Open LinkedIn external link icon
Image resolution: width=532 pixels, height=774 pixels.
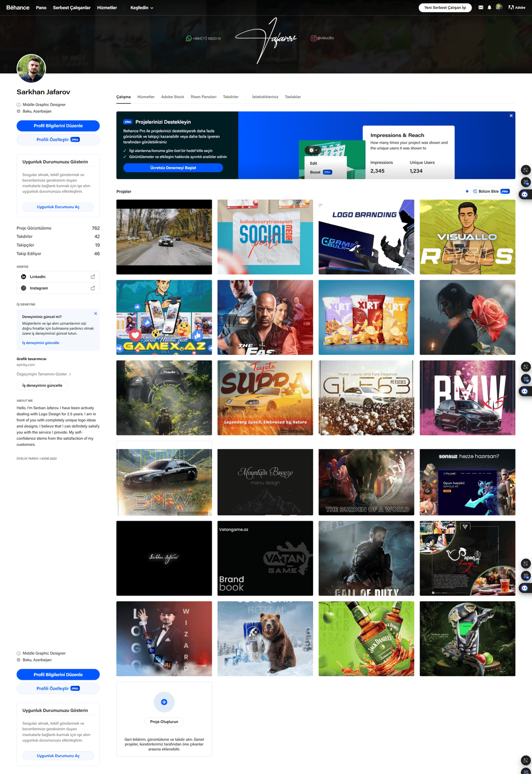[x=93, y=277]
